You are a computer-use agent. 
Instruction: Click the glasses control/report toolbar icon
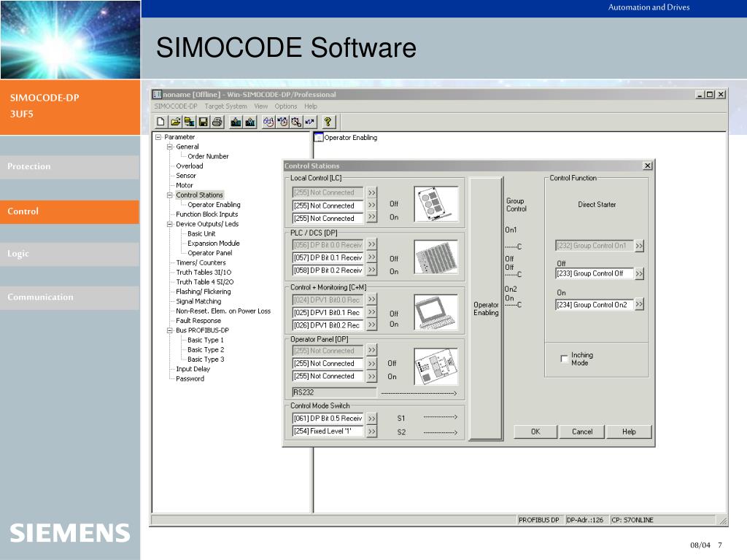pos(268,122)
